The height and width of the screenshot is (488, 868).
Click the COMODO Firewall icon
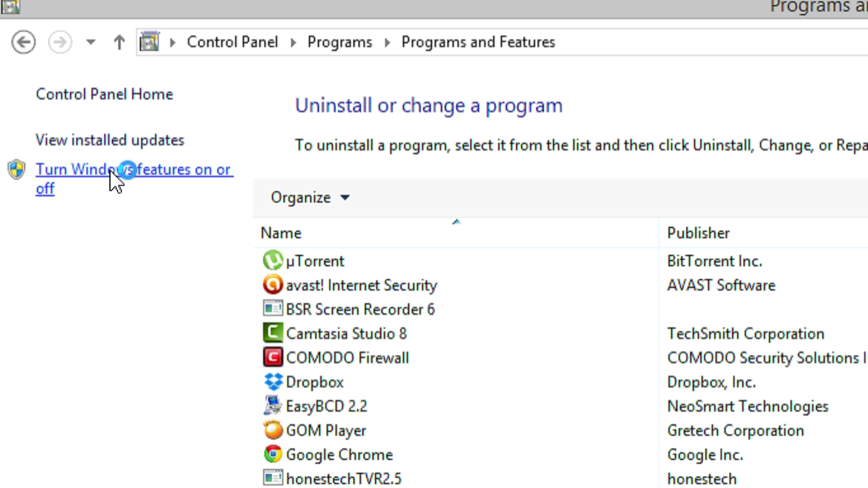(x=273, y=357)
